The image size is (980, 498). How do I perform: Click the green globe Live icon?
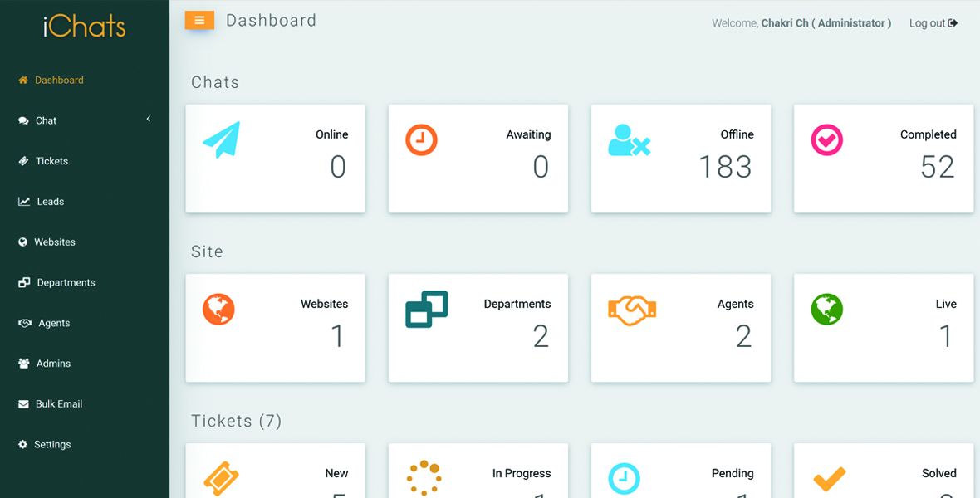(x=826, y=310)
